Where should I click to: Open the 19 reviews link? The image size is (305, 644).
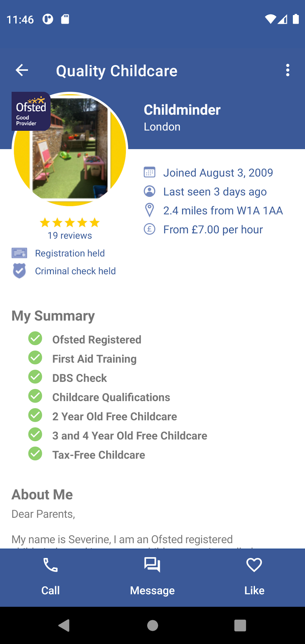(x=70, y=236)
